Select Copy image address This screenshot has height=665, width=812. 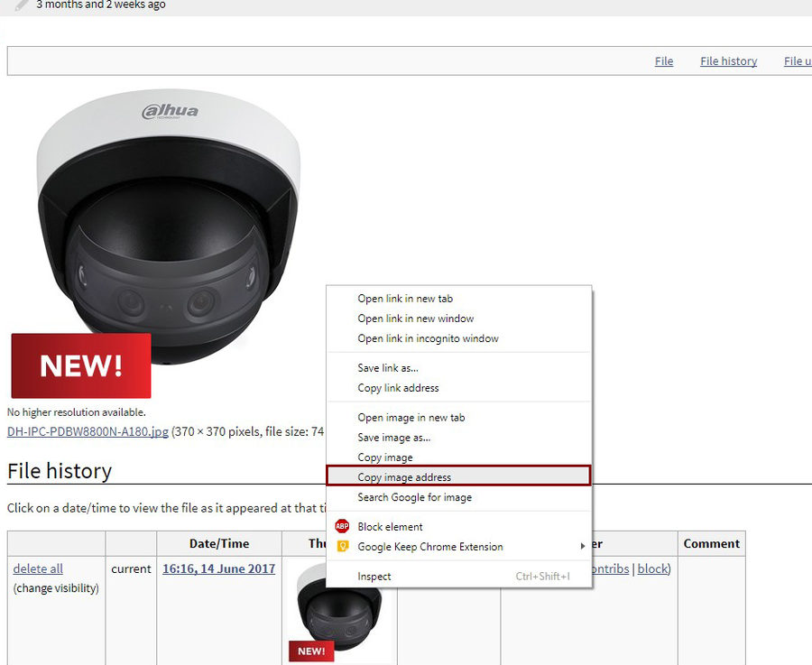coord(459,476)
